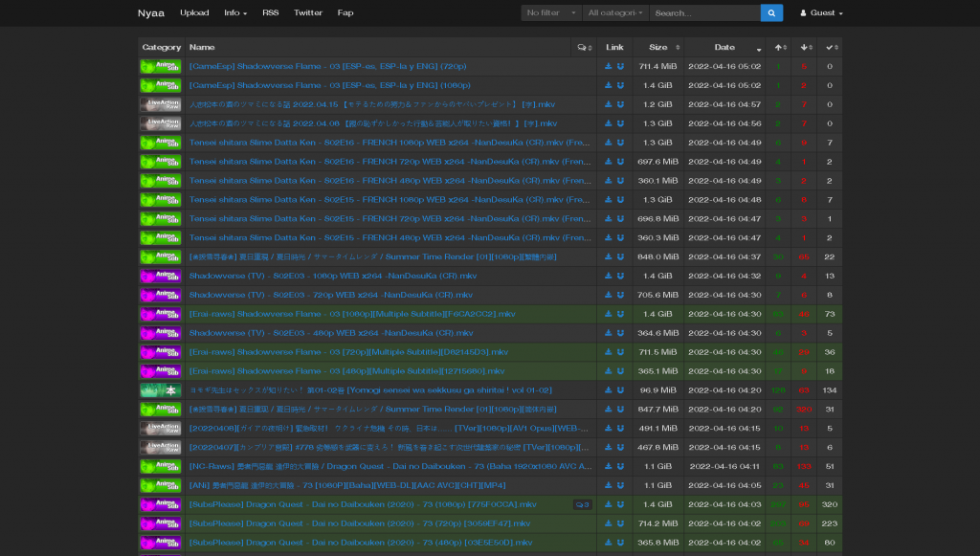Open the RSS link in navbar
Screen dimensions: 980x556
click(271, 13)
